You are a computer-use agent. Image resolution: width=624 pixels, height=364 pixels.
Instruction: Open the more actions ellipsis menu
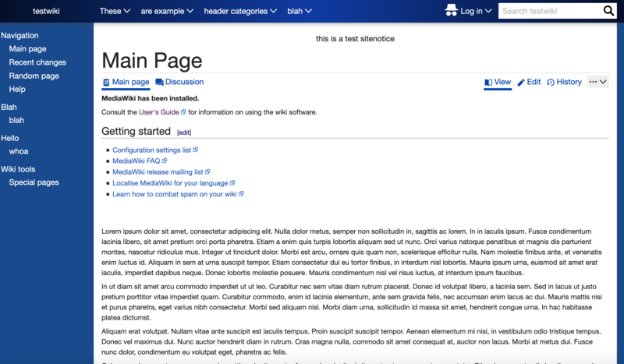point(597,82)
